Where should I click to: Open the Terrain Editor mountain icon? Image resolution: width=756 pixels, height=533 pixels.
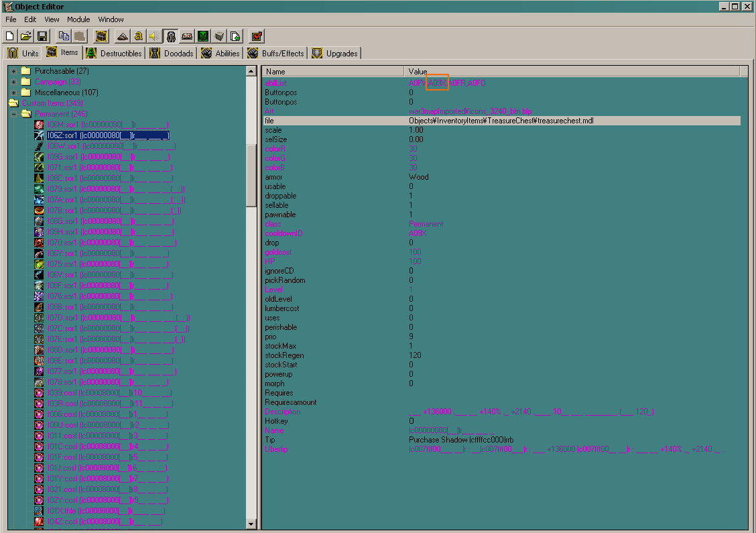click(122, 36)
